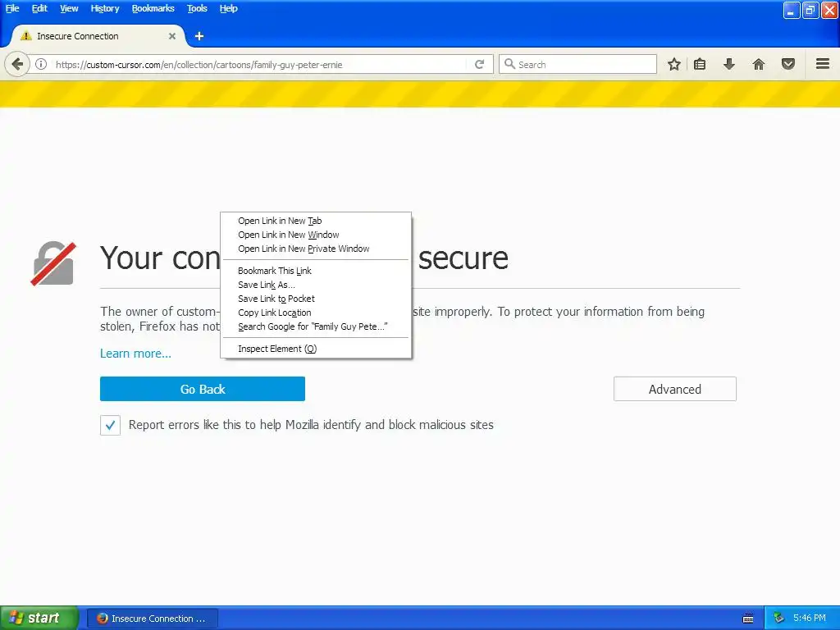Show bookmarks list icon

click(700, 64)
